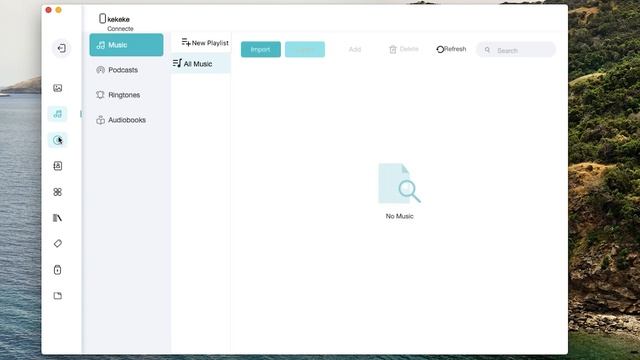
Task: Select the Music category tab
Action: tap(126, 45)
